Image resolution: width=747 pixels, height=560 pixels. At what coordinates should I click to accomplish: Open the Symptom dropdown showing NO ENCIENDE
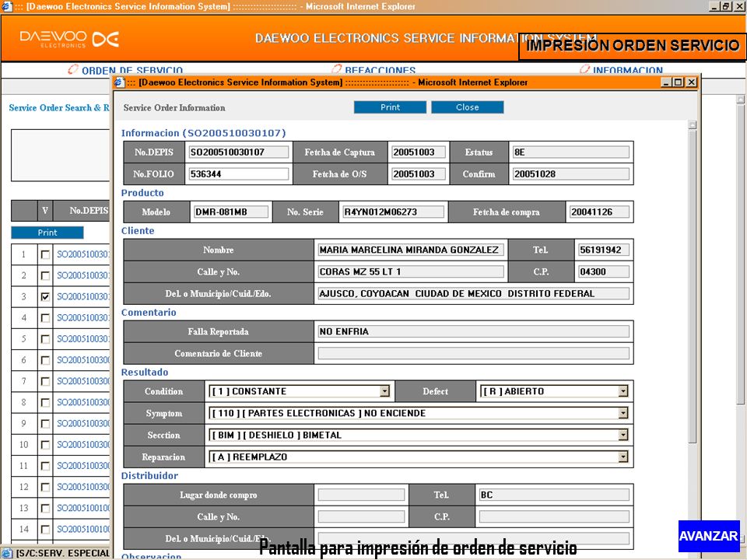pos(419,413)
